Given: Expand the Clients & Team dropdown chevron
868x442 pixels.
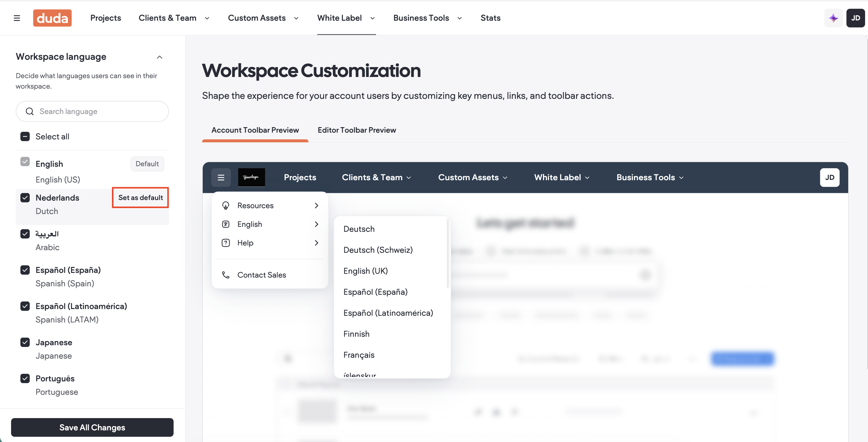Looking at the screenshot, I should click(x=207, y=18).
